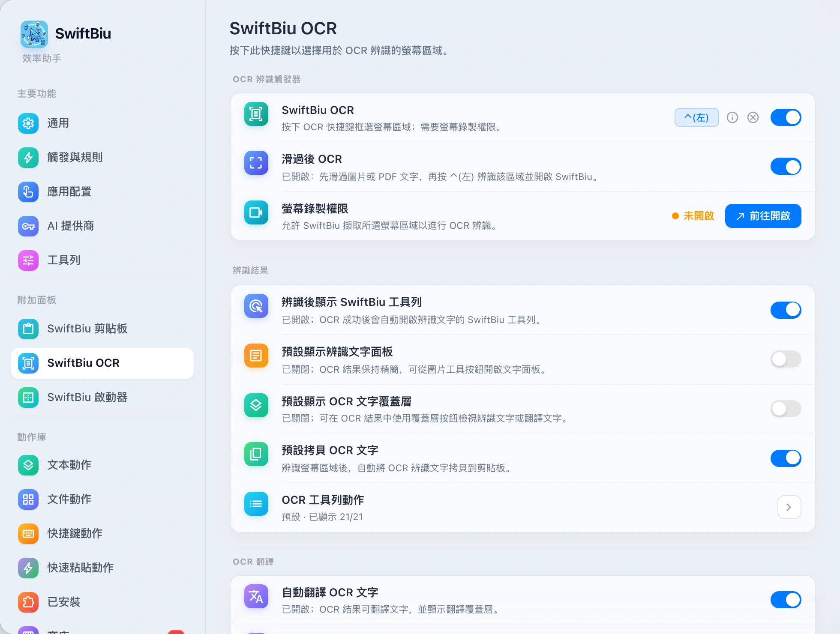Open the 已安裝 puzzle-piece icon

tap(28, 602)
